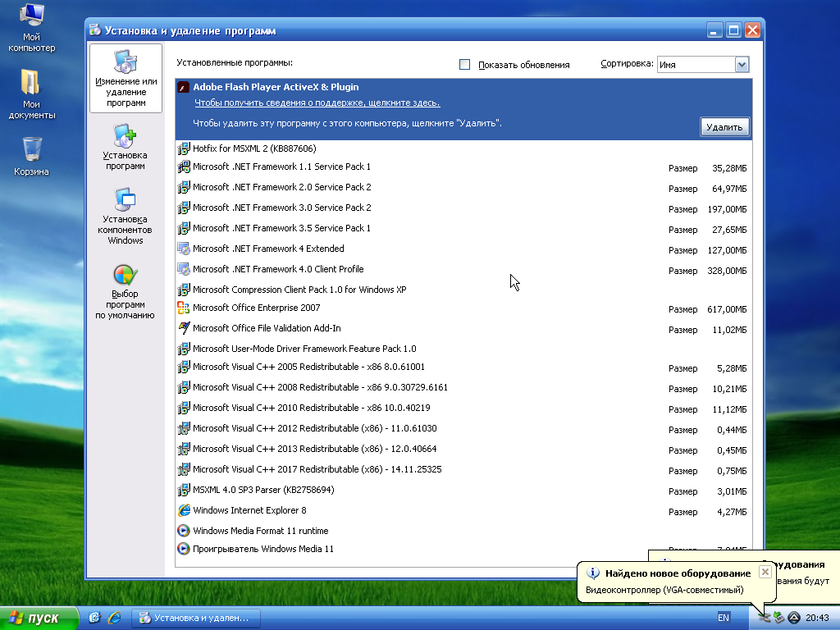This screenshot has width=840, height=630.
Task: Close the Найдено новое оборудование balloon
Action: tap(765, 572)
